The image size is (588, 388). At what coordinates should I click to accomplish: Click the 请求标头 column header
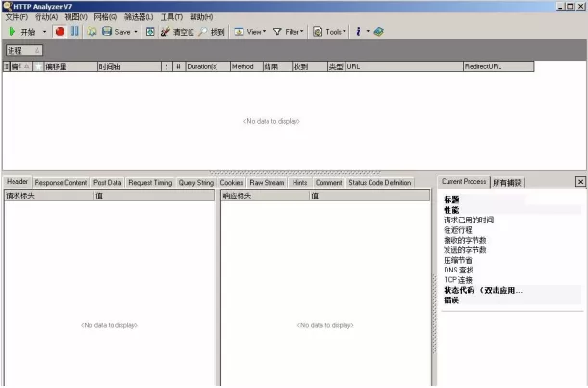[x=49, y=195]
